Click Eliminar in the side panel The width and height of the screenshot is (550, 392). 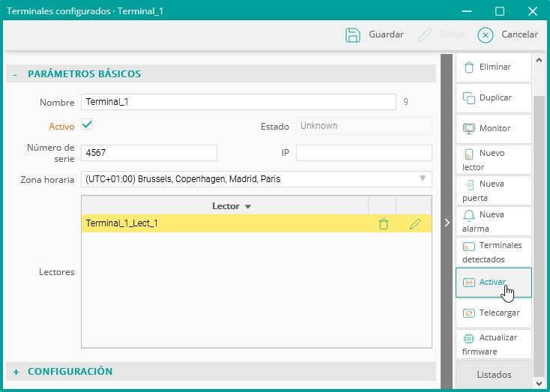(493, 67)
